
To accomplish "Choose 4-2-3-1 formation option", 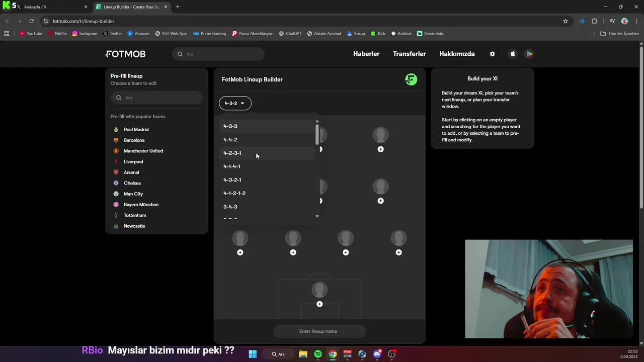I will pyautogui.click(x=267, y=153).
